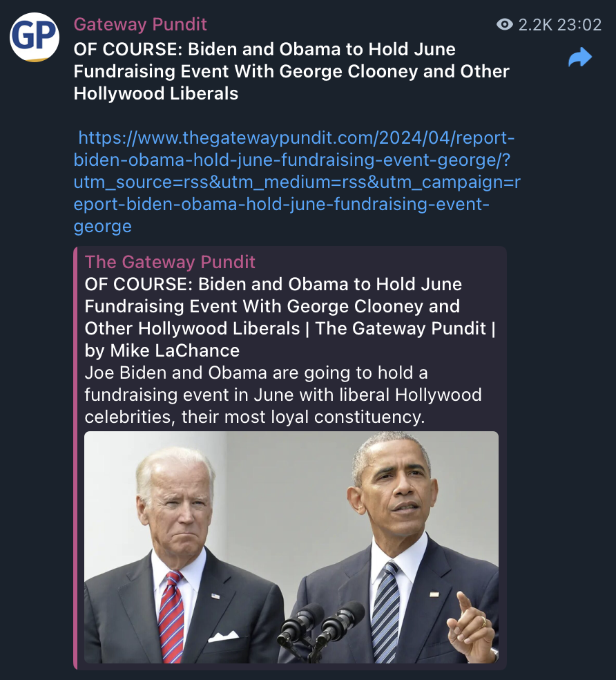Screen dimensions: 616x680
Task: Click the 2.2K view count
Action: pyautogui.click(x=535, y=25)
